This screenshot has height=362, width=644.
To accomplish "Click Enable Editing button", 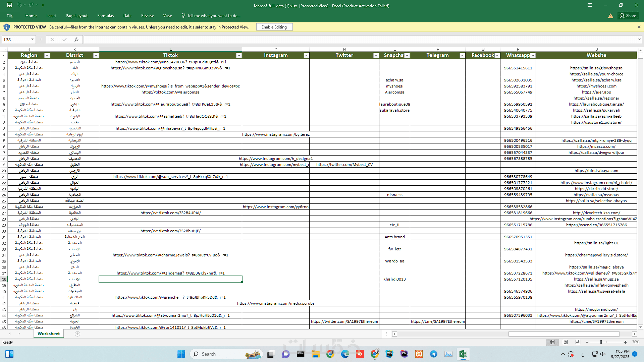I will point(274,27).
